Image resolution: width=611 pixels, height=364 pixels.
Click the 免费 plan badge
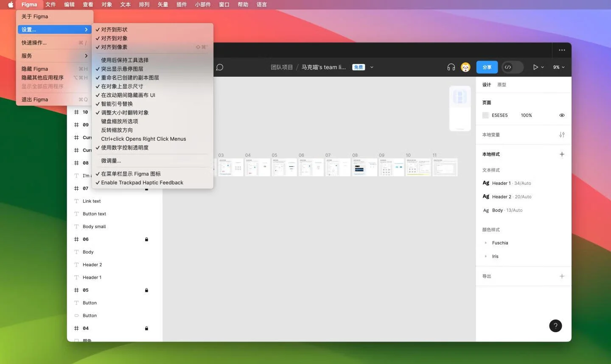click(x=359, y=67)
